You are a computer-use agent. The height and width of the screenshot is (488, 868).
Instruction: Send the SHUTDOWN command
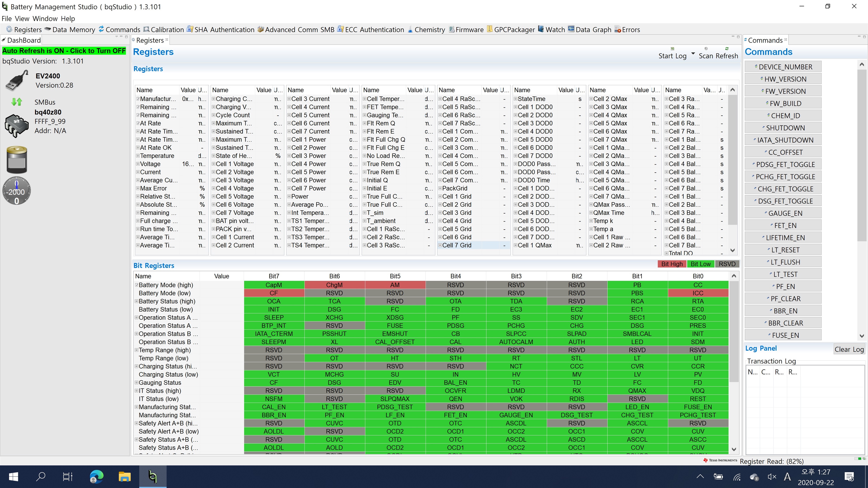pyautogui.click(x=783, y=128)
